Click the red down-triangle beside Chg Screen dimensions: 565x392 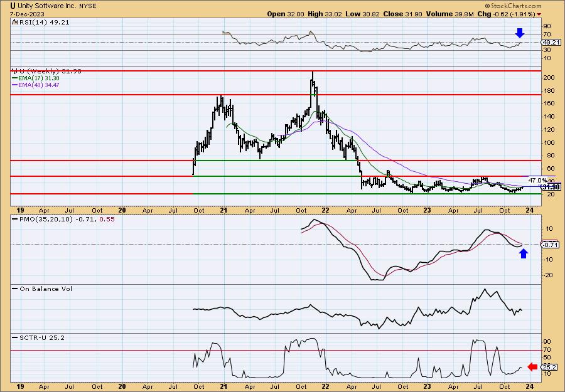(539, 14)
